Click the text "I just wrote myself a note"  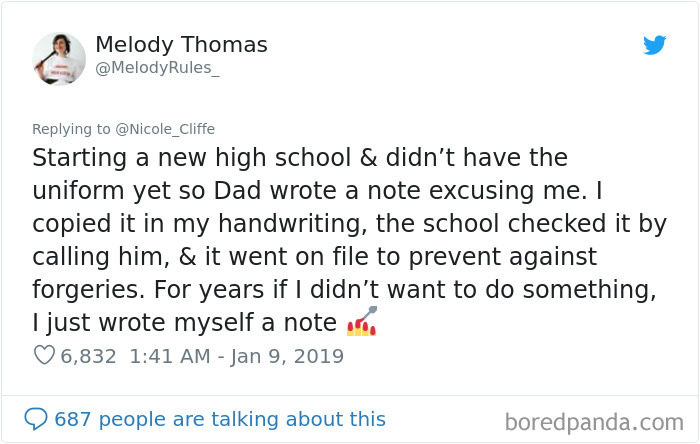tap(184, 323)
